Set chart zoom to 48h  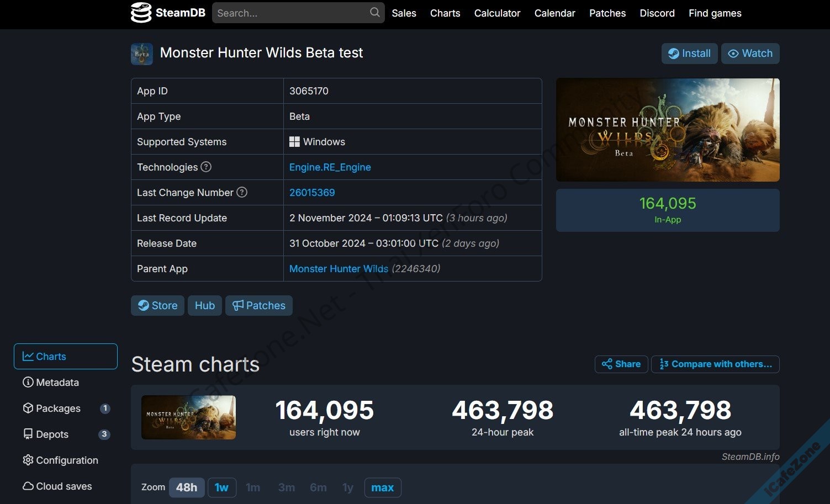pos(187,487)
